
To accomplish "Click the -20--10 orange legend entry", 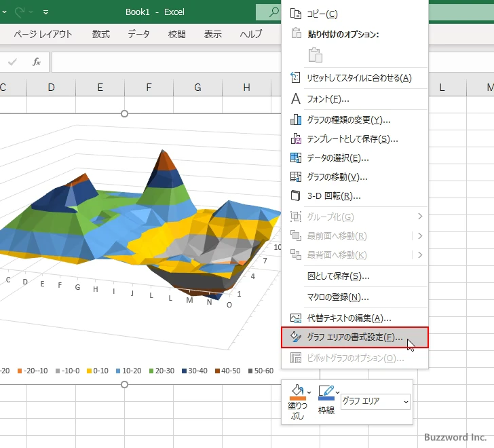I will [33, 371].
